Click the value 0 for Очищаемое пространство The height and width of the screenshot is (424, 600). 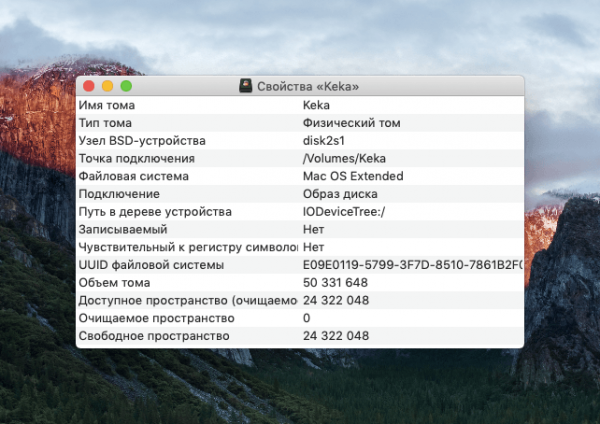[x=307, y=318]
